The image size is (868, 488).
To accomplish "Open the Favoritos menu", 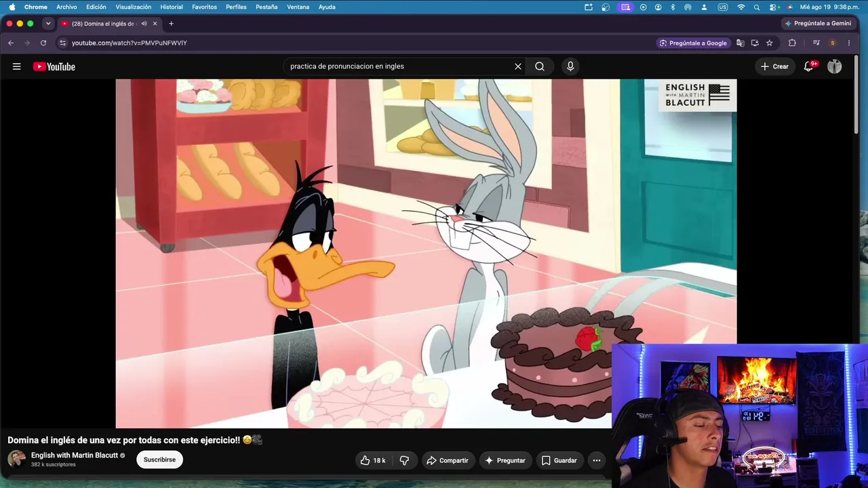I will (x=204, y=7).
